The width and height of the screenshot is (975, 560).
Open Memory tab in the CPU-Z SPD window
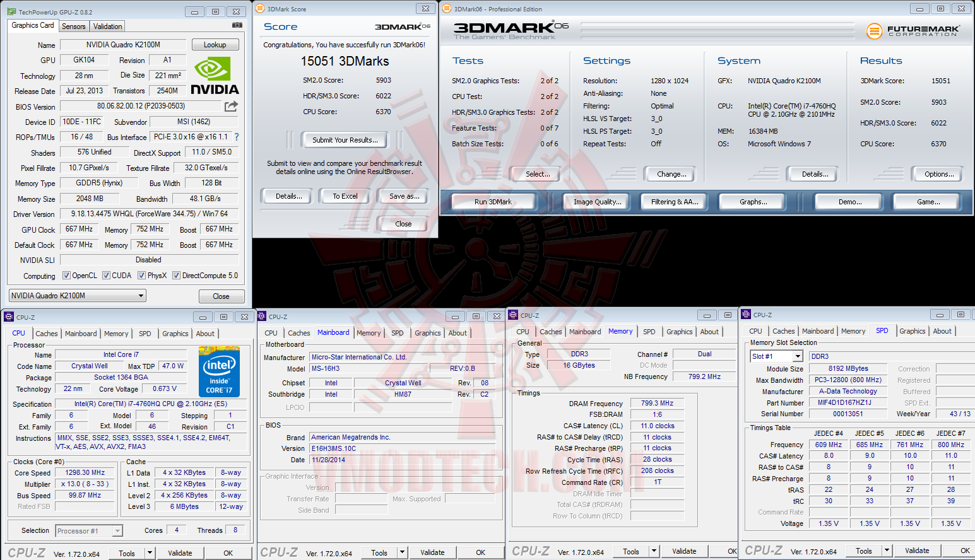click(853, 331)
